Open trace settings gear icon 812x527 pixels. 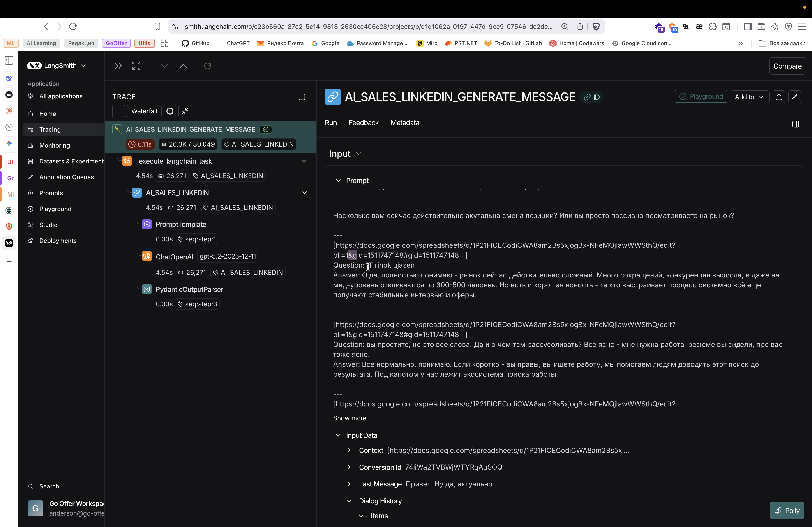170,111
